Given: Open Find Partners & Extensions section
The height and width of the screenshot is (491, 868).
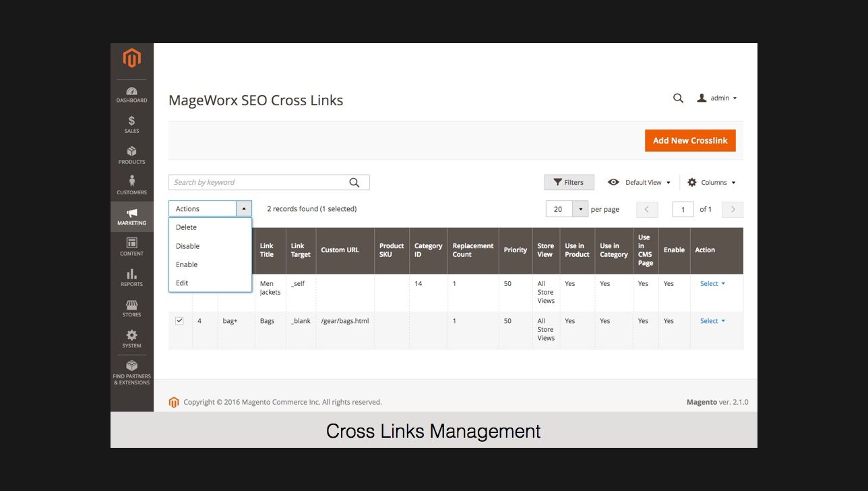Looking at the screenshot, I should click(132, 373).
